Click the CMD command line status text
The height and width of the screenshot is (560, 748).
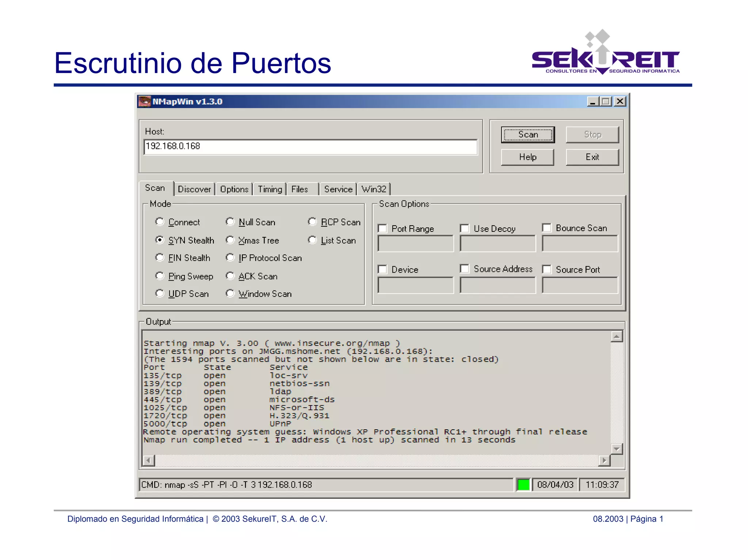226,484
